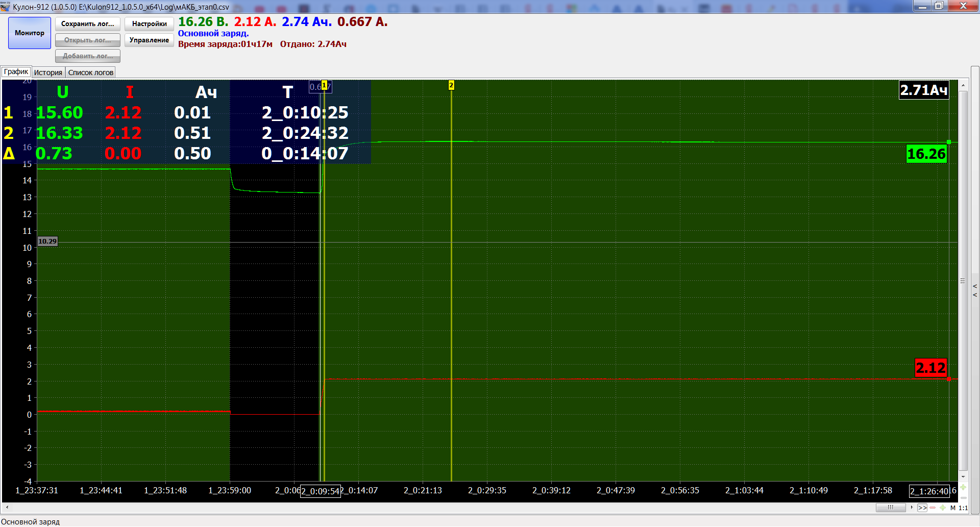The width and height of the screenshot is (980, 527).
Task: Expand the collapsed right side panel
Action: 975,290
